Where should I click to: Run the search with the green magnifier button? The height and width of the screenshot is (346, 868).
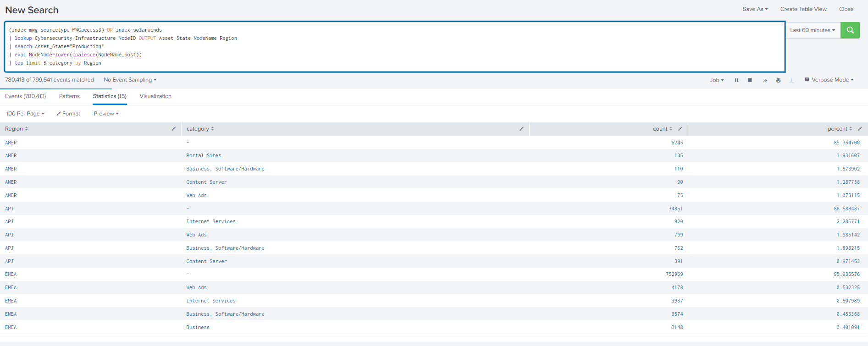pos(850,30)
